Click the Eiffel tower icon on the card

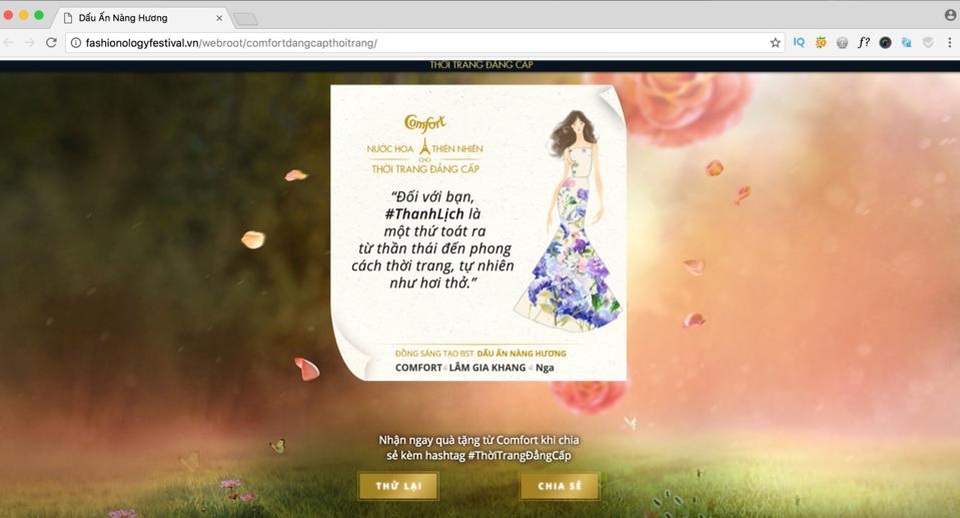[424, 147]
